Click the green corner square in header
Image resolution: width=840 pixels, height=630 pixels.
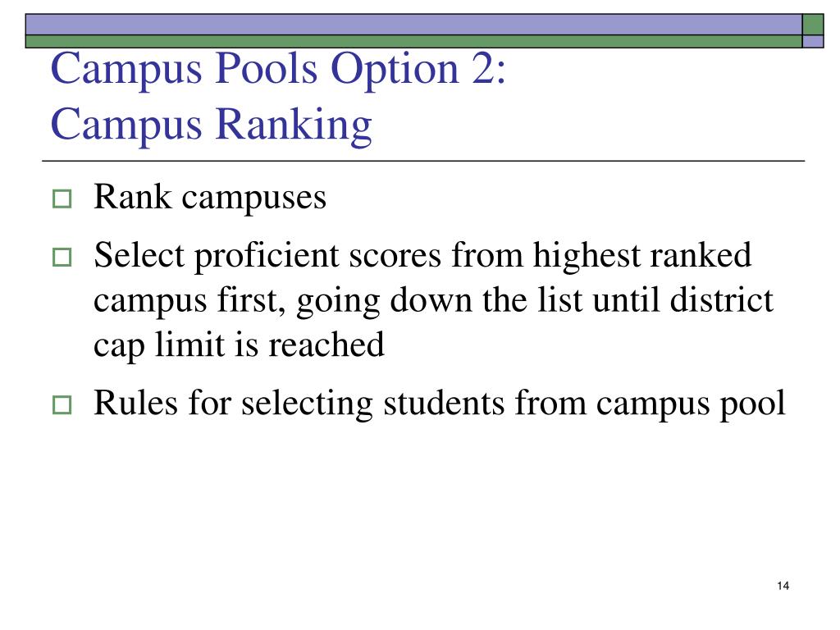coord(813,25)
